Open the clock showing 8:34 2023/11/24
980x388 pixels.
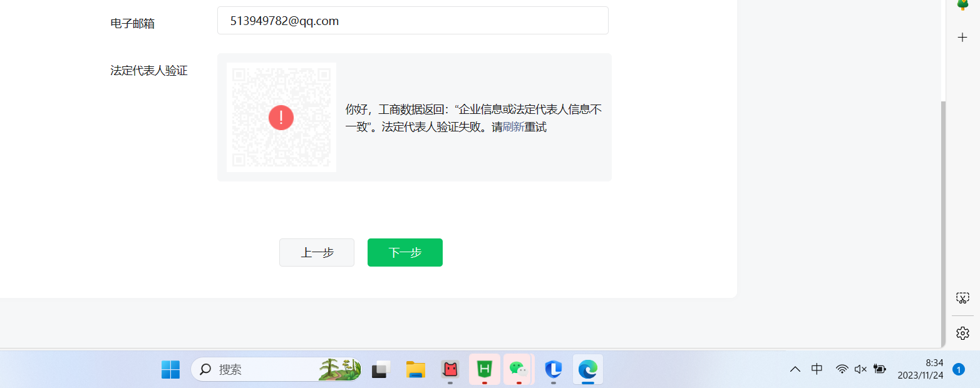pyautogui.click(x=921, y=369)
